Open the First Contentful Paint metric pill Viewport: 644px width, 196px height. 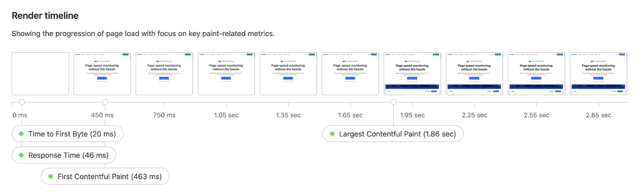105,176
